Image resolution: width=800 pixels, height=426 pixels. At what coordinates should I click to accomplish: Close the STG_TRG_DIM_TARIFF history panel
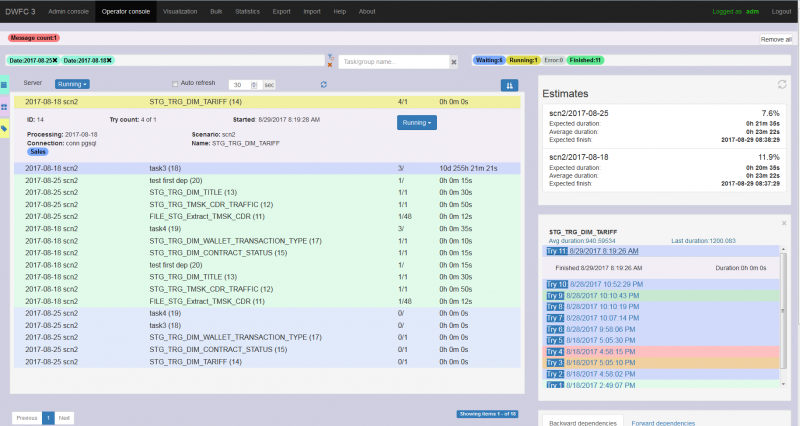(x=784, y=223)
